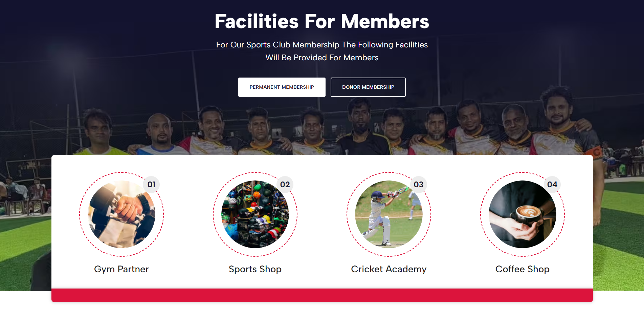Open the Gym Partner handshake image

pos(121,214)
